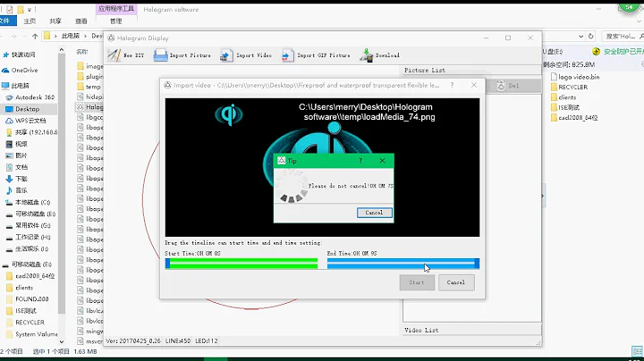Select the plugins folder in file list
644x361 pixels.
tap(94, 76)
